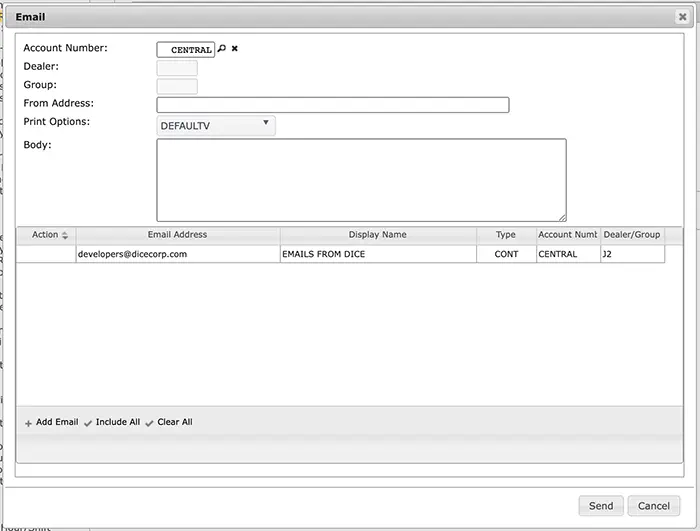The height and width of the screenshot is (531, 700).
Task: Click the CONT type cell
Action: point(506,254)
